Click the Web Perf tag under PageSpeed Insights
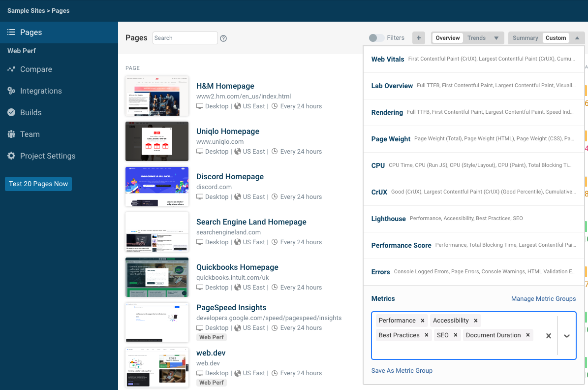 tap(212, 337)
